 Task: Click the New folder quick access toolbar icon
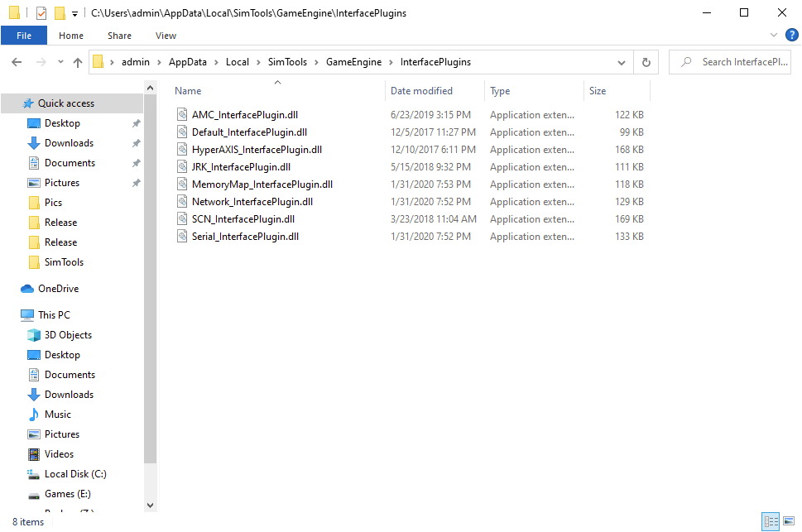point(60,12)
